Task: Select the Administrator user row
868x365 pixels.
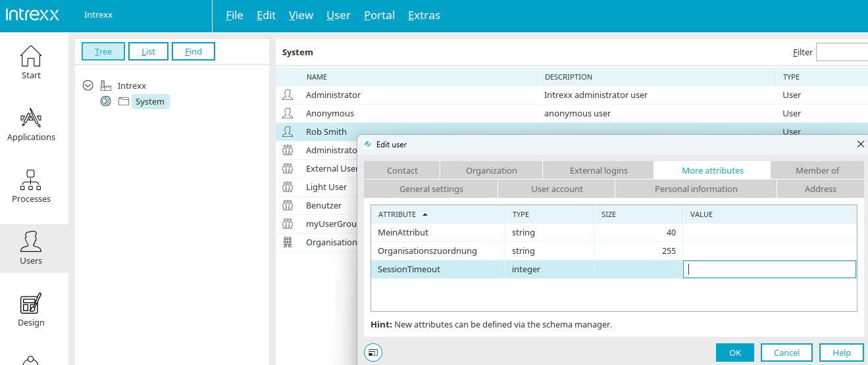Action: pyautogui.click(x=572, y=95)
